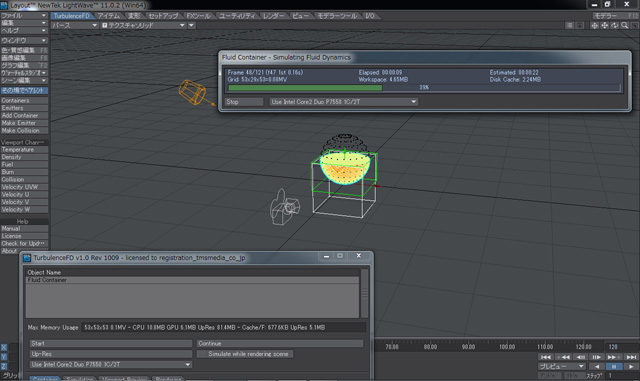Click the Continue button
The width and height of the screenshot is (640, 381).
[x=280, y=343]
